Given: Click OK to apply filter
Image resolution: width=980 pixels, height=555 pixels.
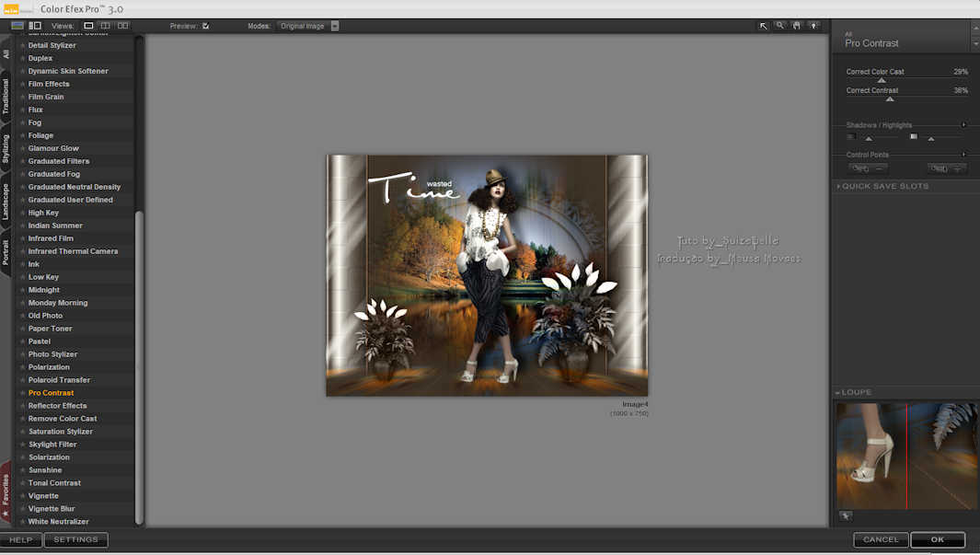Looking at the screenshot, I should (x=938, y=540).
